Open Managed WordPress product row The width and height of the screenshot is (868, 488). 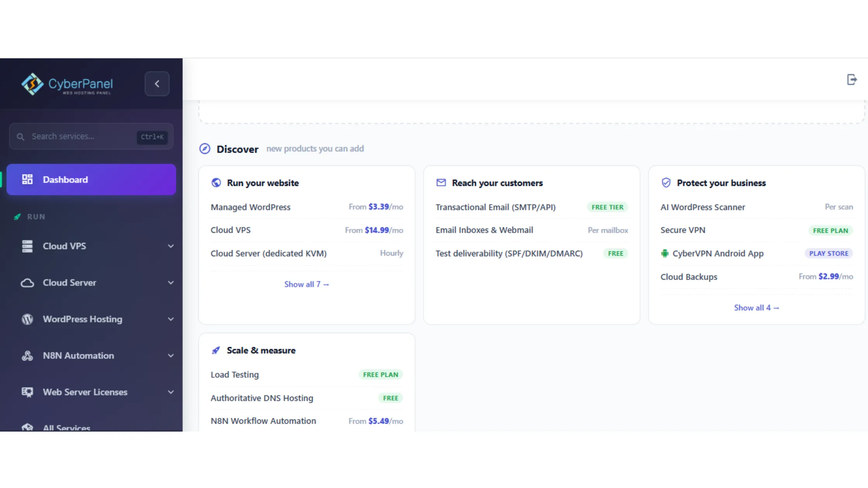pyautogui.click(x=307, y=207)
